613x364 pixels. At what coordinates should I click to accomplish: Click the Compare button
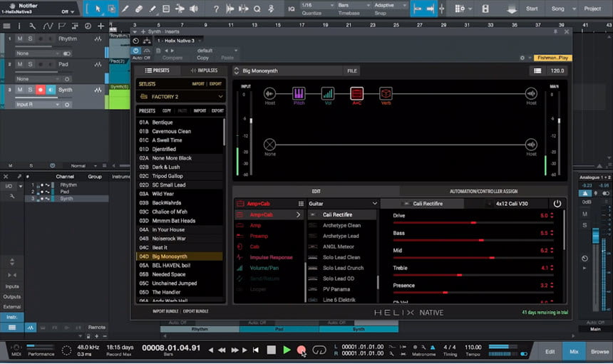coord(172,58)
